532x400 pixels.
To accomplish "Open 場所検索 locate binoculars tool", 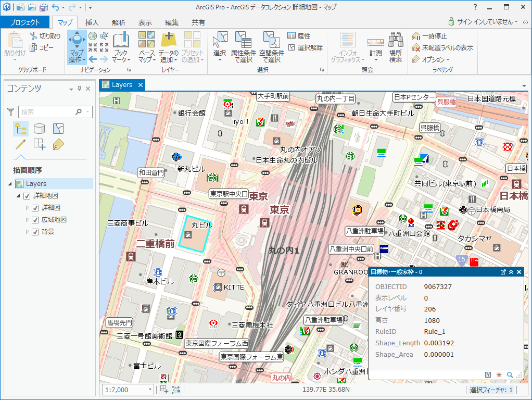I will point(396,47).
